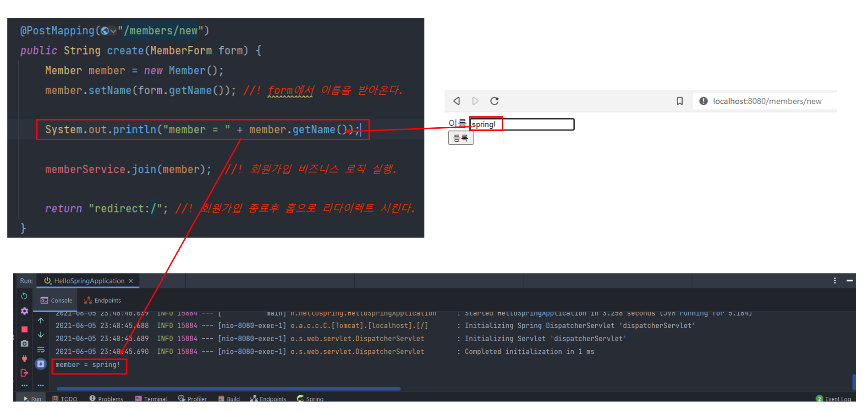Click 'Completed initialization in 1 ms' log text
Screen dimensions: 868x413
point(529,352)
